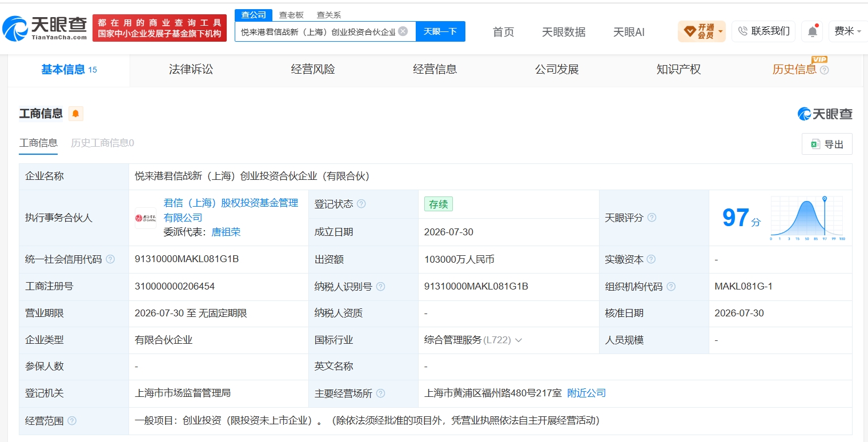The width and height of the screenshot is (868, 442).
Task: Go to 首页 in top navigation
Action: tap(503, 32)
